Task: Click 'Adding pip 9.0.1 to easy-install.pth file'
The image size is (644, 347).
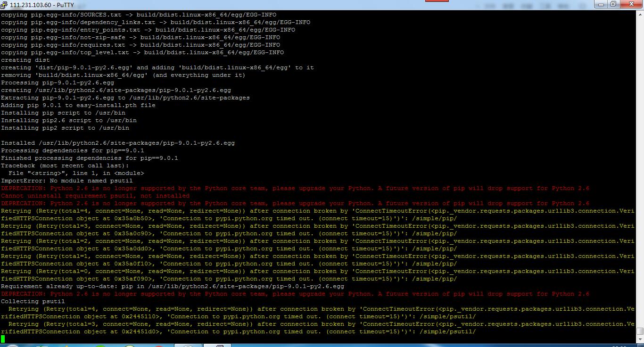Action: pos(78,105)
